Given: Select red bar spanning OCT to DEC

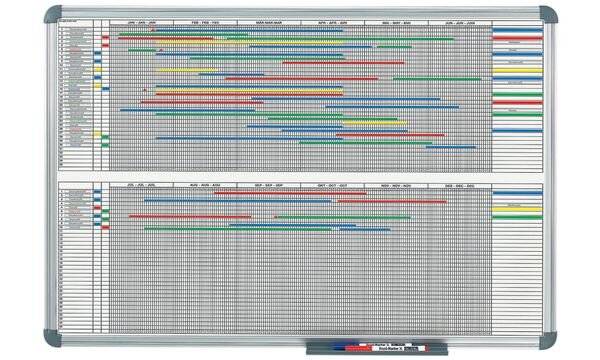Looking at the screenshot, I should coord(392,201).
